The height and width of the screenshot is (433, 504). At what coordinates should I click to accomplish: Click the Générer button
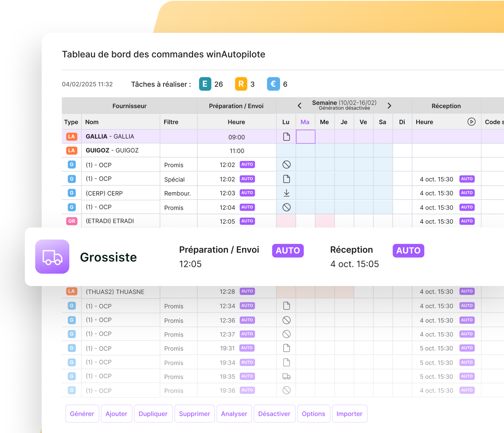pos(82,414)
